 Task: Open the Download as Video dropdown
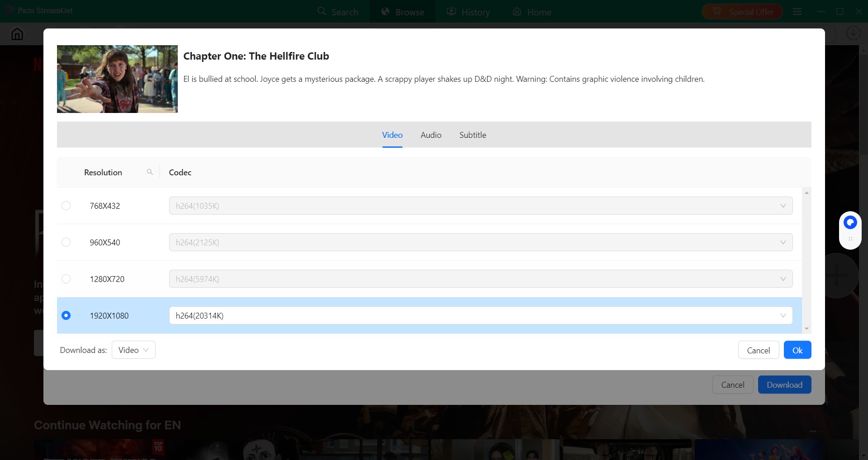click(133, 350)
